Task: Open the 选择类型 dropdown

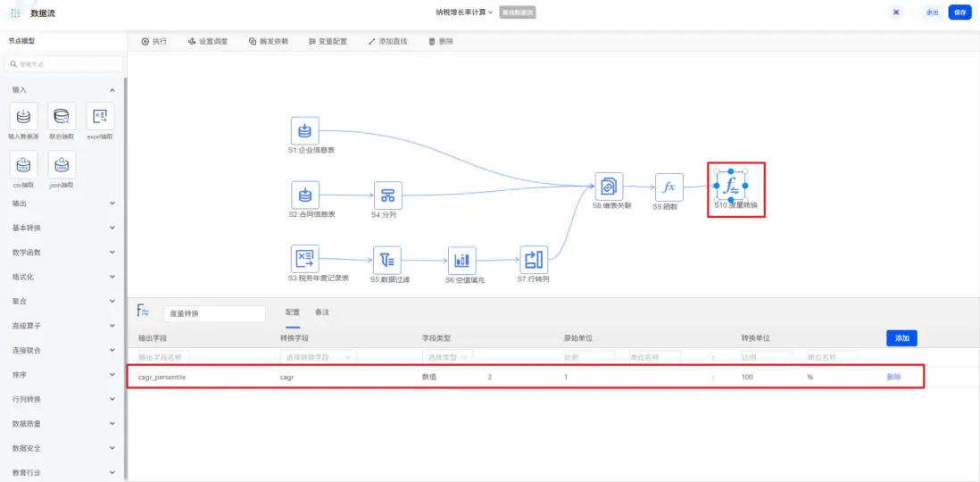Action: 447,357
